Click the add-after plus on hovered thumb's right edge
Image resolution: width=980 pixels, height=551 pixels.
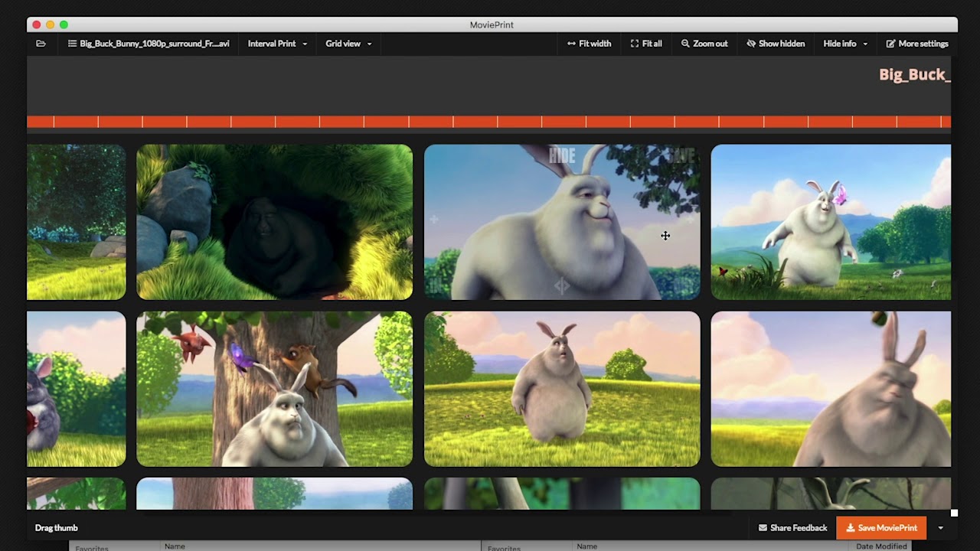point(689,220)
